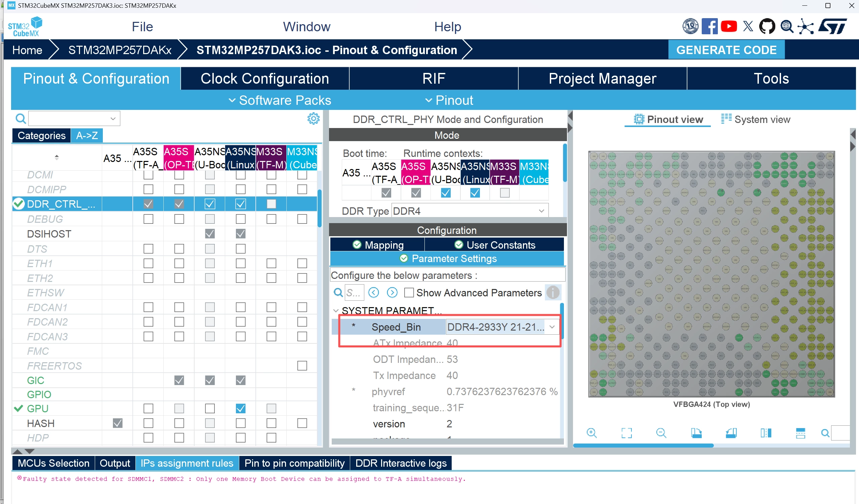Click the categories search magnifier icon
This screenshot has width=859, height=504.
21,119
